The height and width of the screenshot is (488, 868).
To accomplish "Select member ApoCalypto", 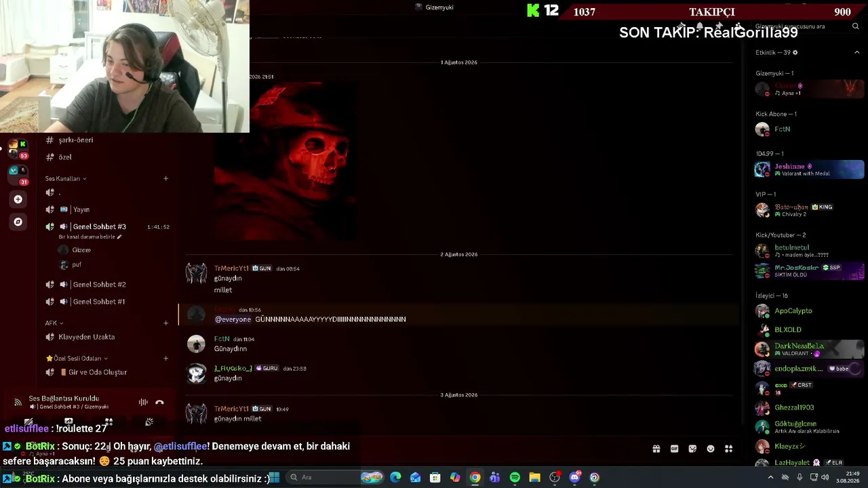I will click(808, 311).
